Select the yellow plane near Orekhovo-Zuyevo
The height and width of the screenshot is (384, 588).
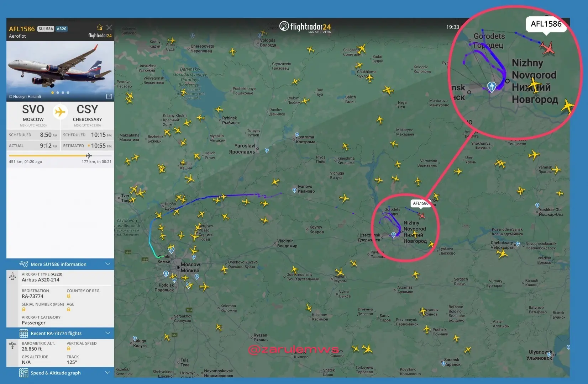(224, 269)
